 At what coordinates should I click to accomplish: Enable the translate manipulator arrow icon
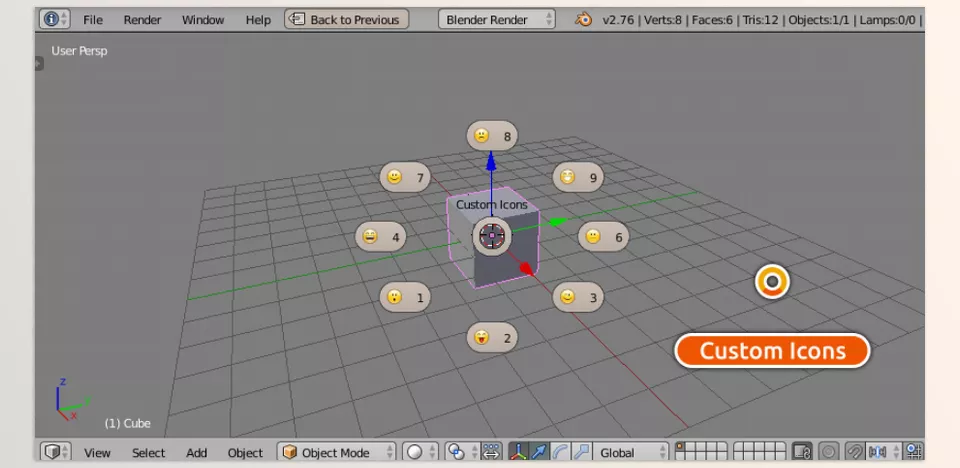coord(539,452)
